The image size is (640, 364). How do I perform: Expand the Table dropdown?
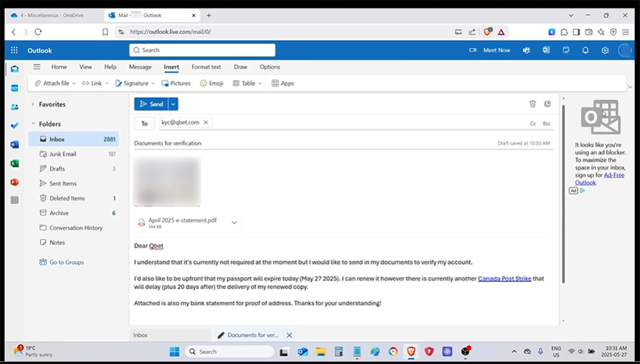pos(260,84)
